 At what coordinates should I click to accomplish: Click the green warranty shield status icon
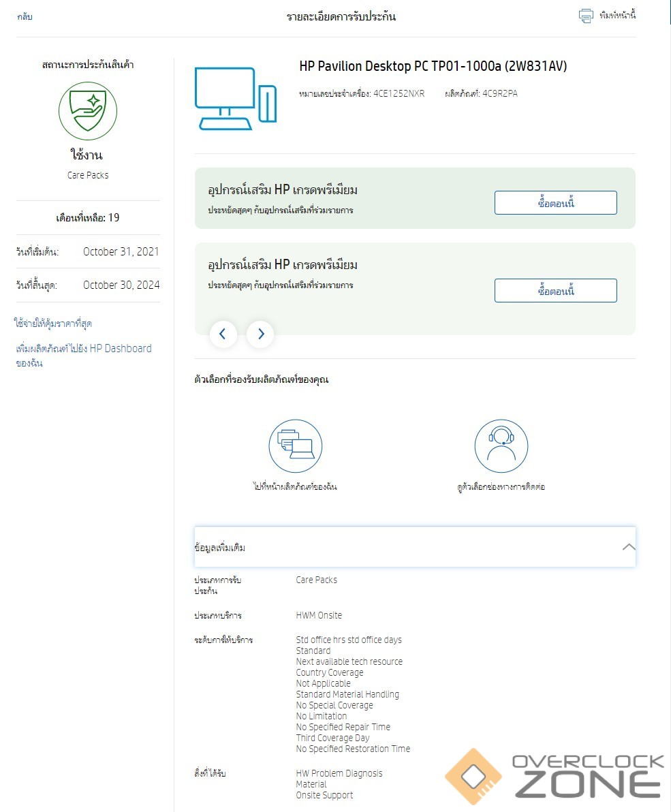pyautogui.click(x=88, y=111)
